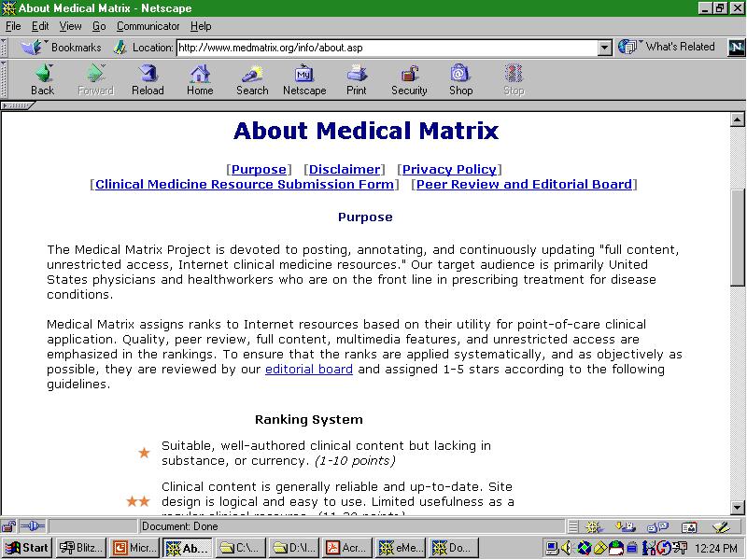Open the View menu
747x560 pixels.
pos(70,26)
